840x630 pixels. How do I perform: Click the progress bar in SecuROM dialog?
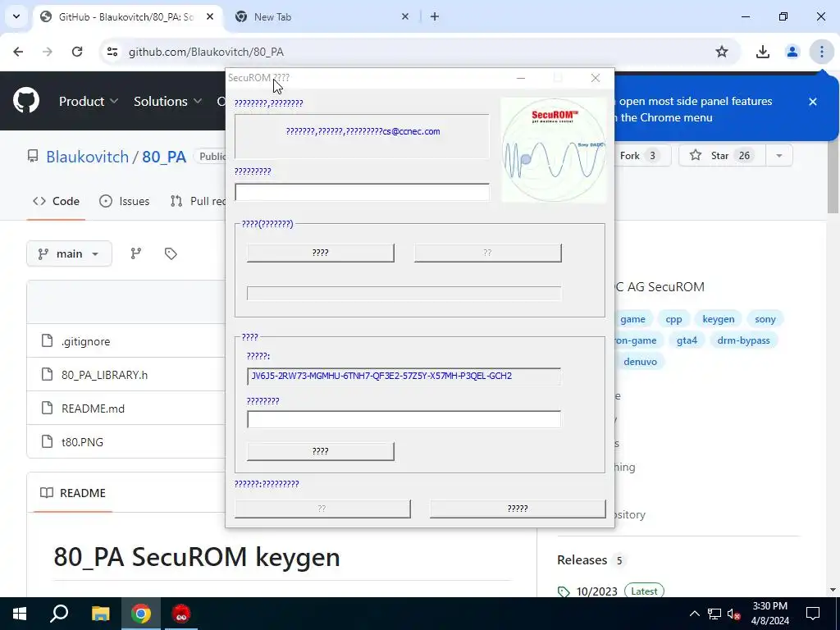[x=404, y=293]
